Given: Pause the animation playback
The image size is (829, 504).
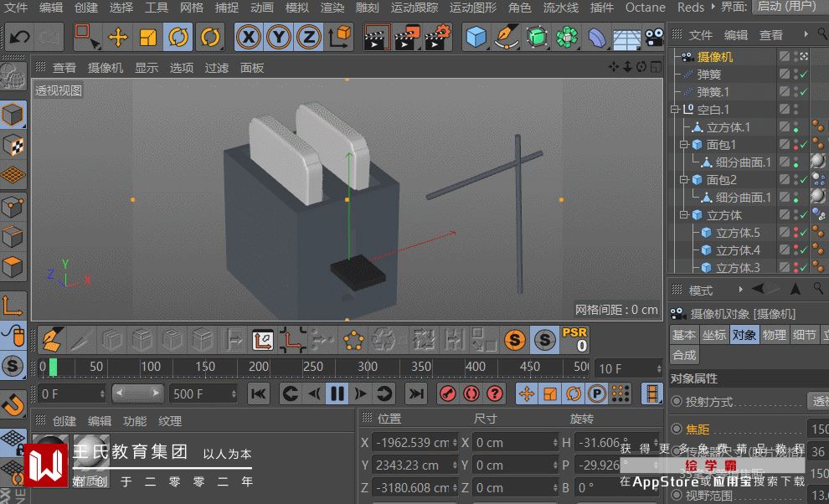Looking at the screenshot, I should [x=337, y=393].
